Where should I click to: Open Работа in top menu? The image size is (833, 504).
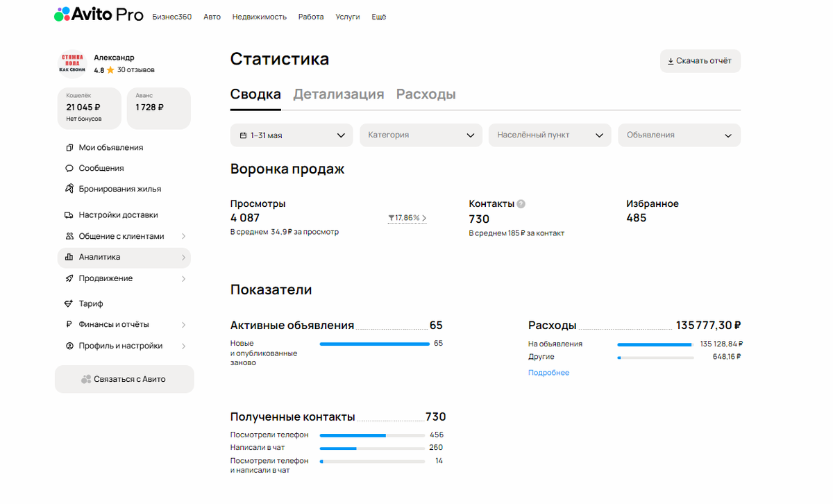pos(311,17)
